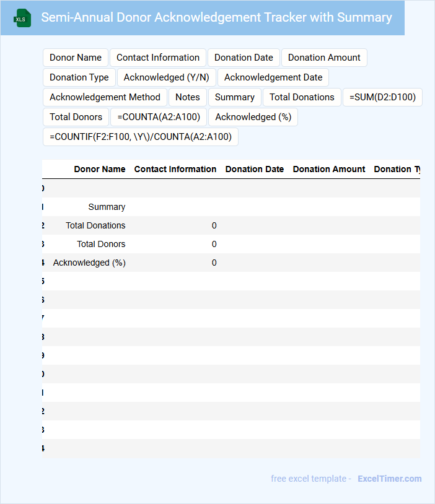Screen dimensions: 435x504
Task: Select the Acknowledged (Y/N) tag
Action: 167,77
